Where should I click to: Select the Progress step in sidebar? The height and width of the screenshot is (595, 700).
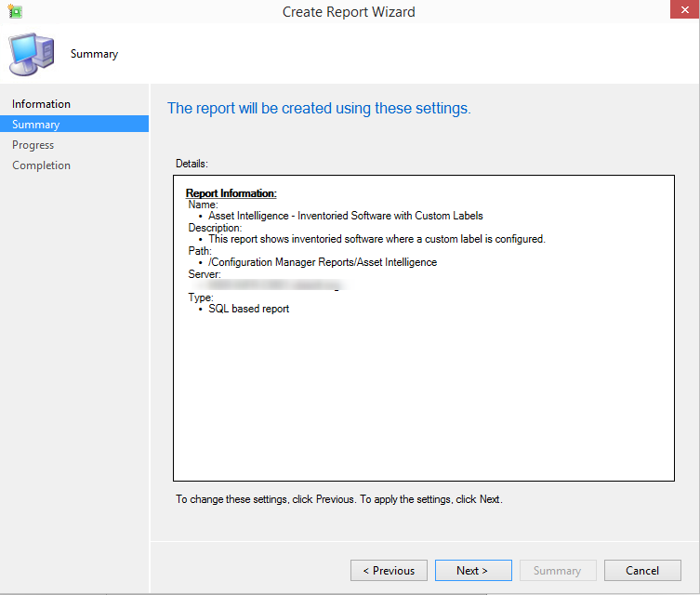click(x=33, y=145)
